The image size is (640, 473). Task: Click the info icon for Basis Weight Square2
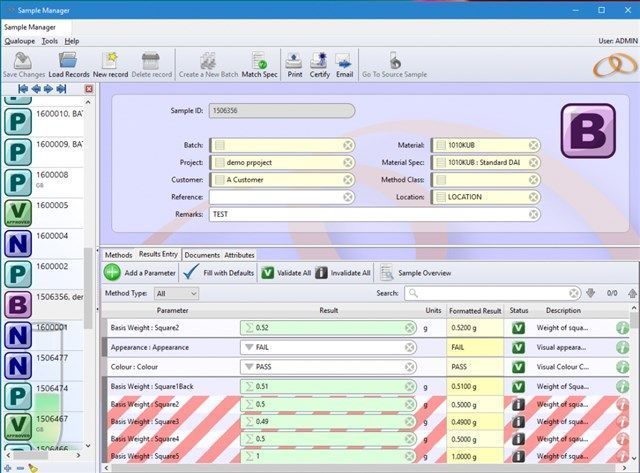coord(622,328)
